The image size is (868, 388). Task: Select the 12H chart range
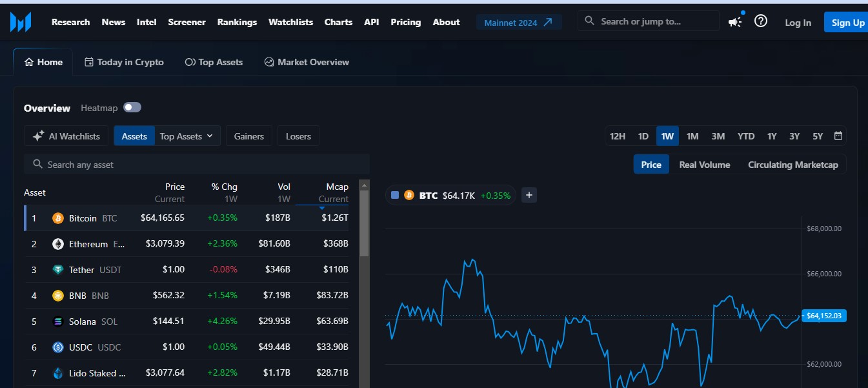[x=618, y=136]
